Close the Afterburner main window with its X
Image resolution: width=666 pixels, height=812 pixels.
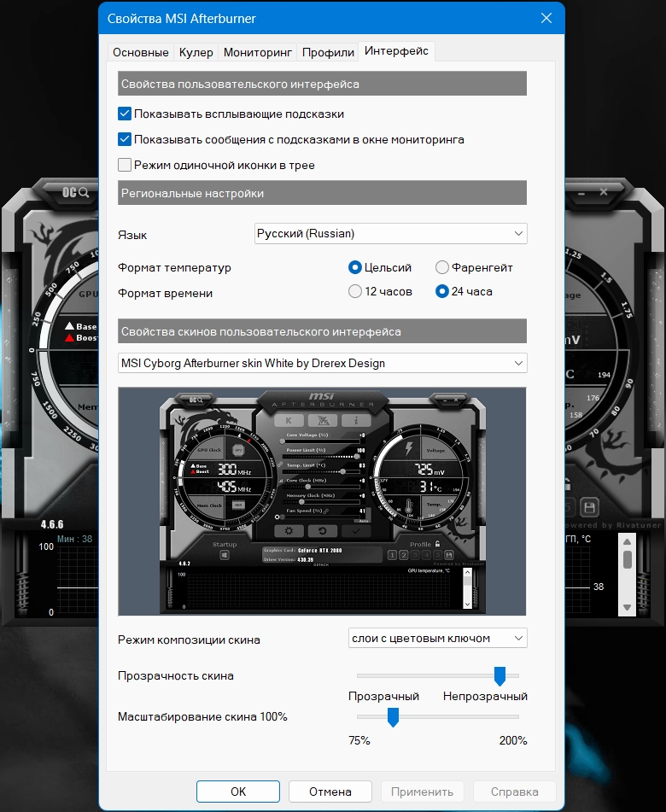(604, 191)
